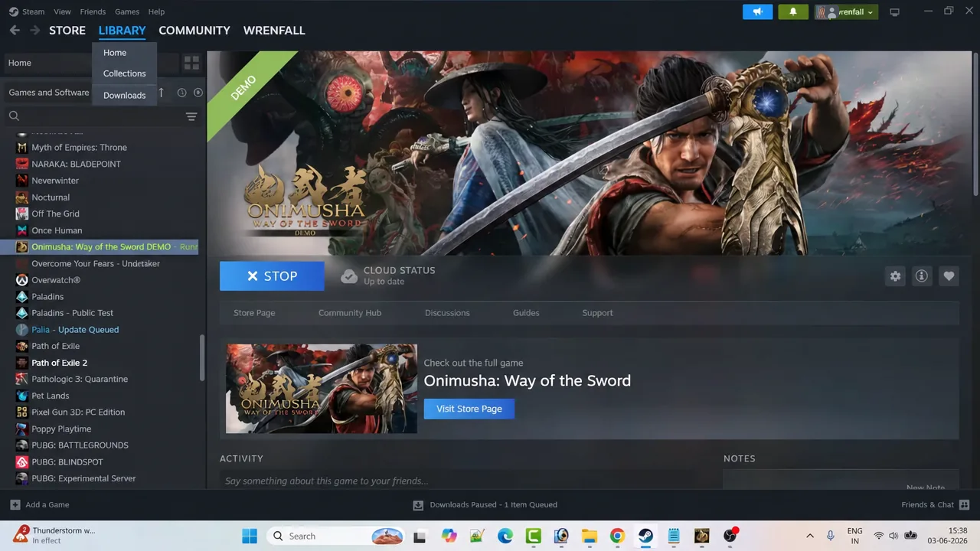Switch library to grid view icon
The image size is (980, 551).
(x=191, y=63)
